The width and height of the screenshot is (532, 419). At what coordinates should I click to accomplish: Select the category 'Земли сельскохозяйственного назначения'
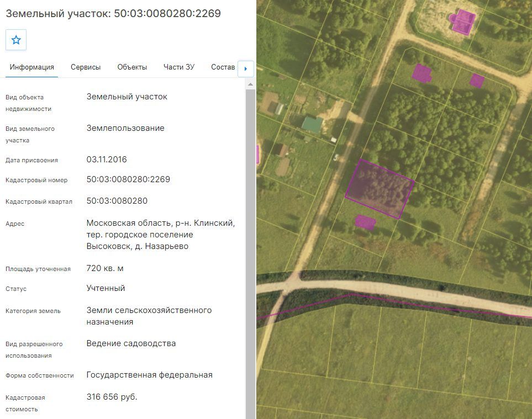point(149,316)
